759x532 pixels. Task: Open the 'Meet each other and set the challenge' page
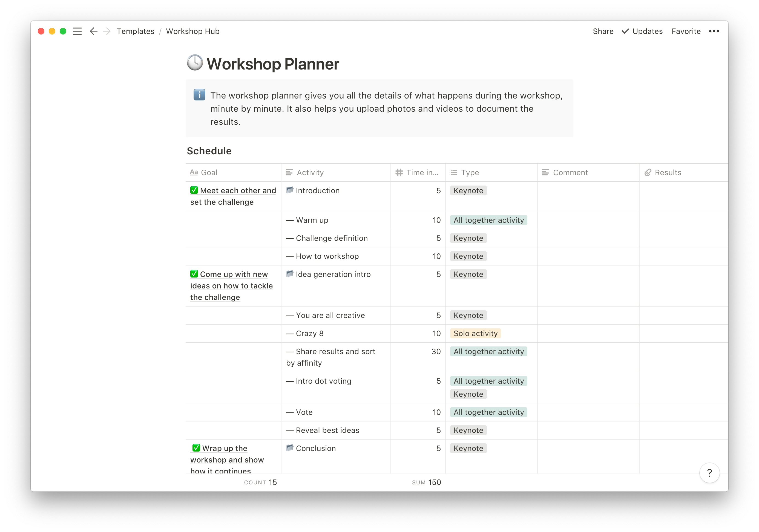[x=233, y=196]
